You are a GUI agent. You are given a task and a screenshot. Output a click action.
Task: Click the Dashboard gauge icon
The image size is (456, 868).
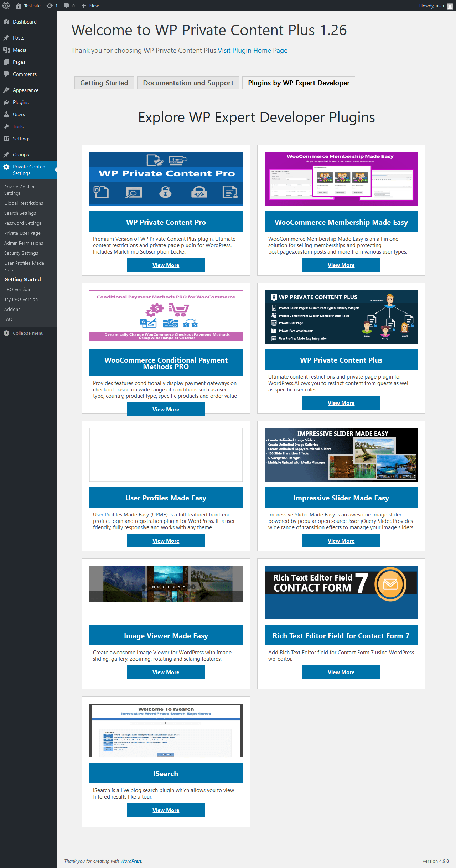(x=6, y=22)
